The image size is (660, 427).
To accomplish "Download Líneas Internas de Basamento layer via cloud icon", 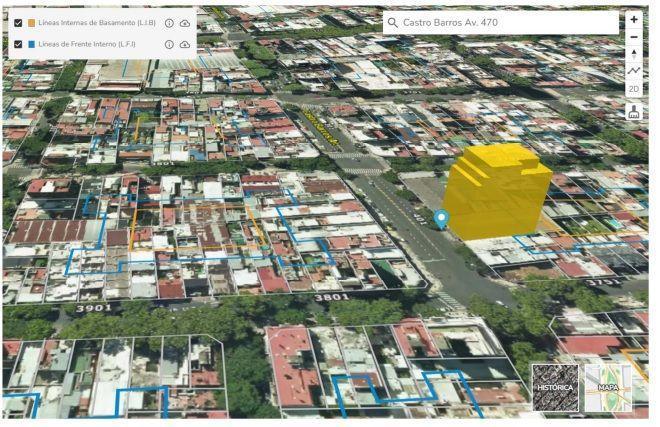I will [185, 23].
